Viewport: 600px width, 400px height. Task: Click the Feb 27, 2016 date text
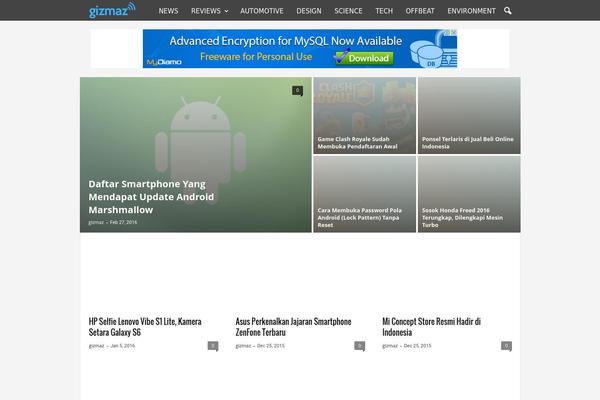tap(123, 222)
